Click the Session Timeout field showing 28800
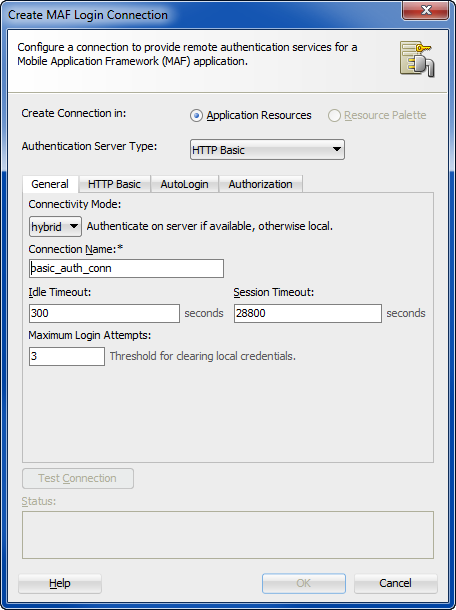The height and width of the screenshot is (610, 456). [x=308, y=313]
